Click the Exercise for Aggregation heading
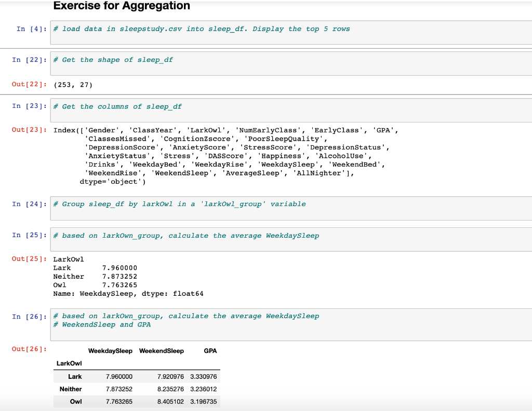 [121, 6]
